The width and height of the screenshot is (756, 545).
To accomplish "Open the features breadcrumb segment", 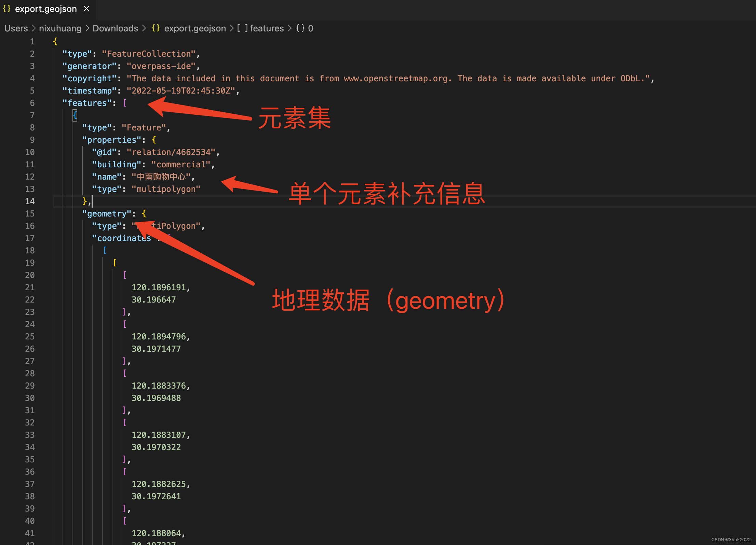I will point(267,28).
